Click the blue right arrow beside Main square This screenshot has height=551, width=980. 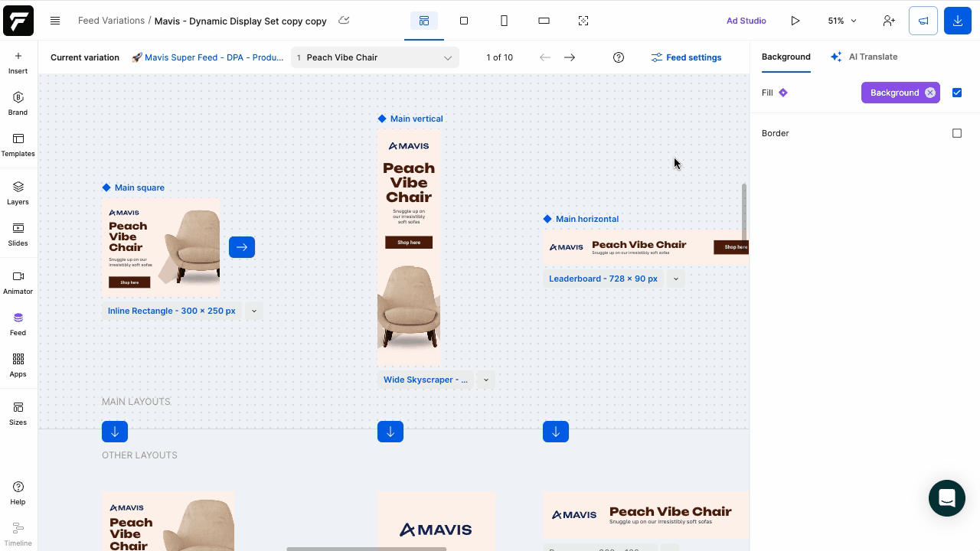coord(242,247)
